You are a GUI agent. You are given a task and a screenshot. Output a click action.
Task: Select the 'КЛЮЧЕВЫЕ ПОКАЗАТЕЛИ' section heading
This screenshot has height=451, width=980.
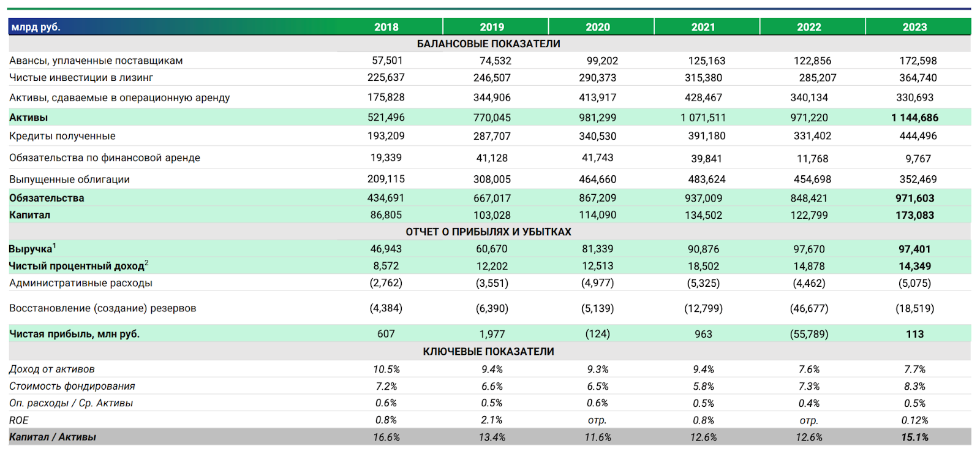488,351
